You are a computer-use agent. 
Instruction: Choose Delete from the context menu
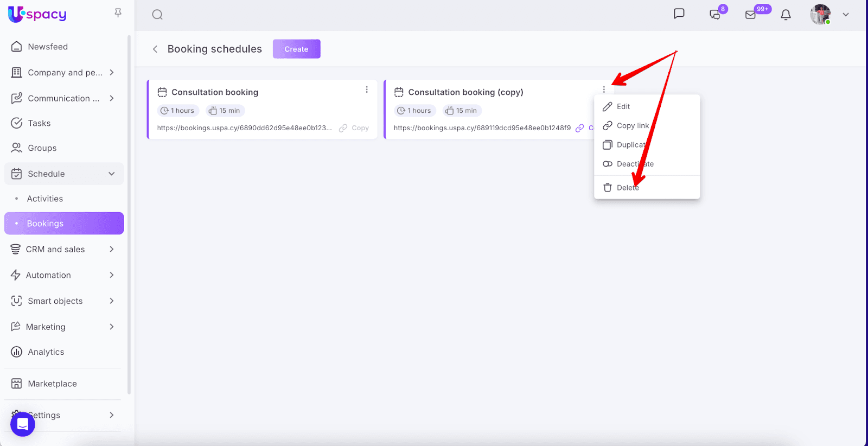[627, 188]
